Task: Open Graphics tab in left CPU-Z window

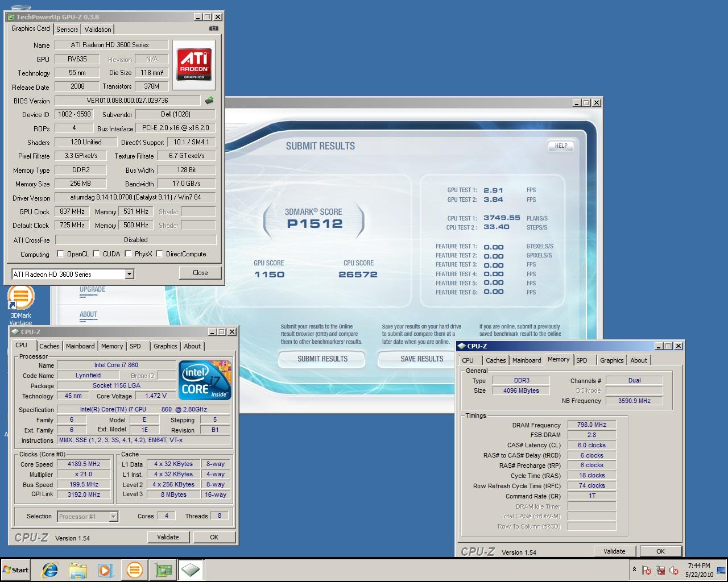Action: pos(166,346)
